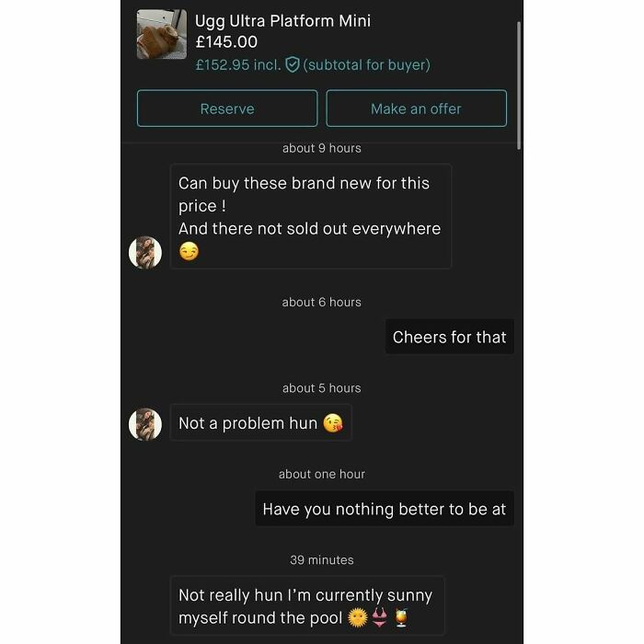644x644 pixels.
Task: Select the Cheers for that message bubble
Action: (449, 337)
